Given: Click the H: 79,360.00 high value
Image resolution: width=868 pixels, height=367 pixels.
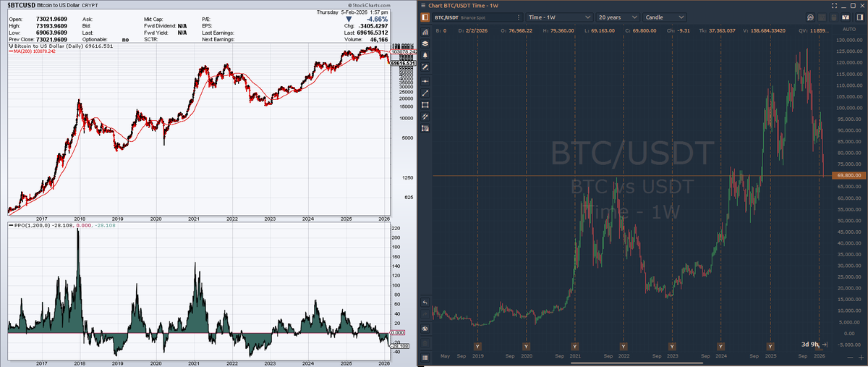Looking at the screenshot, I should pyautogui.click(x=558, y=30).
